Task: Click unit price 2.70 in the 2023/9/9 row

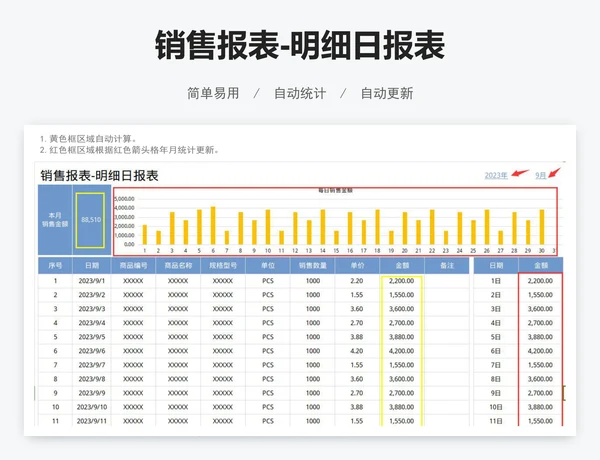Action: click(357, 393)
